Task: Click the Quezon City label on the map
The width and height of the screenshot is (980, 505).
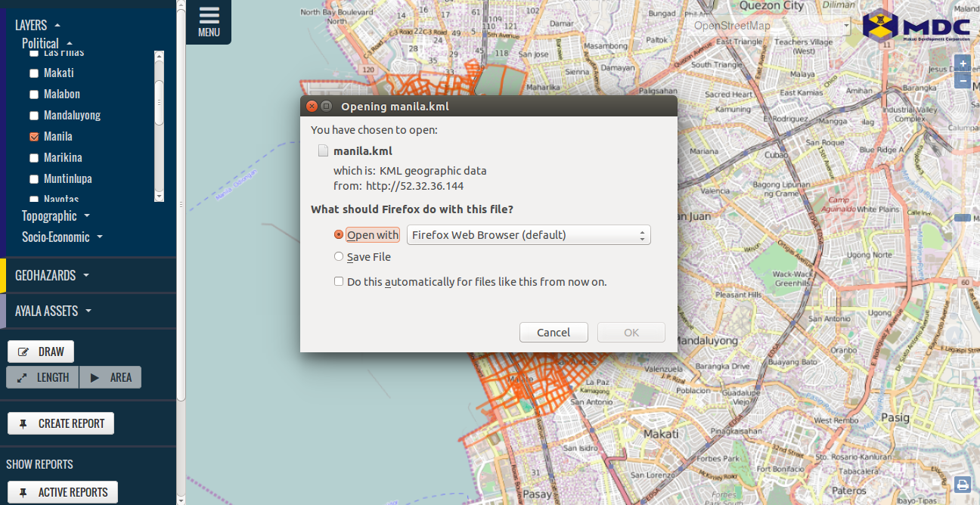Action: 771,5
